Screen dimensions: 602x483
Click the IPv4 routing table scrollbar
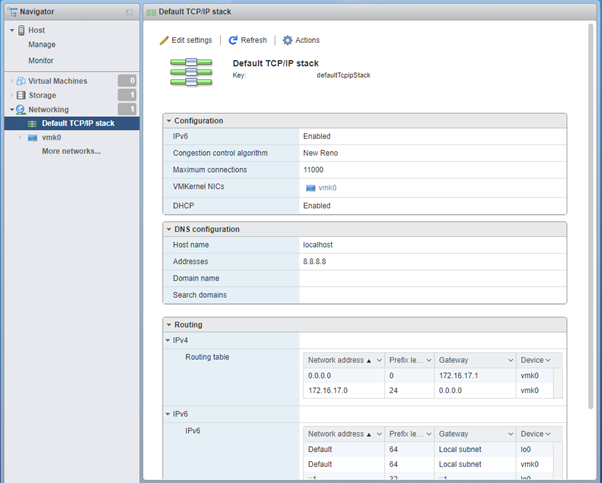click(x=558, y=383)
